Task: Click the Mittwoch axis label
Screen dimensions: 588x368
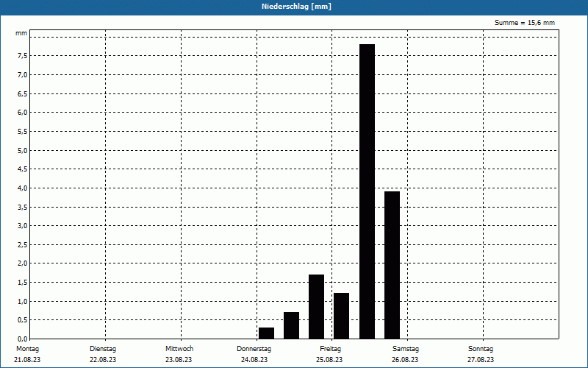Action: [179, 349]
